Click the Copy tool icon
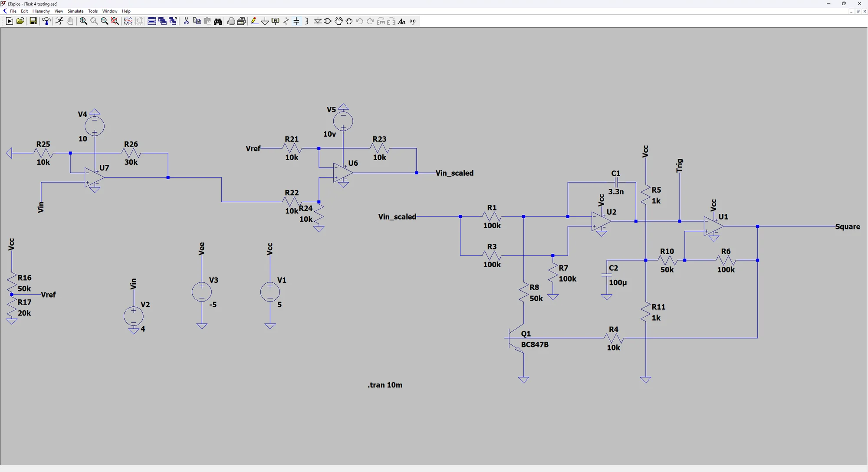This screenshot has height=472, width=868. point(197,21)
